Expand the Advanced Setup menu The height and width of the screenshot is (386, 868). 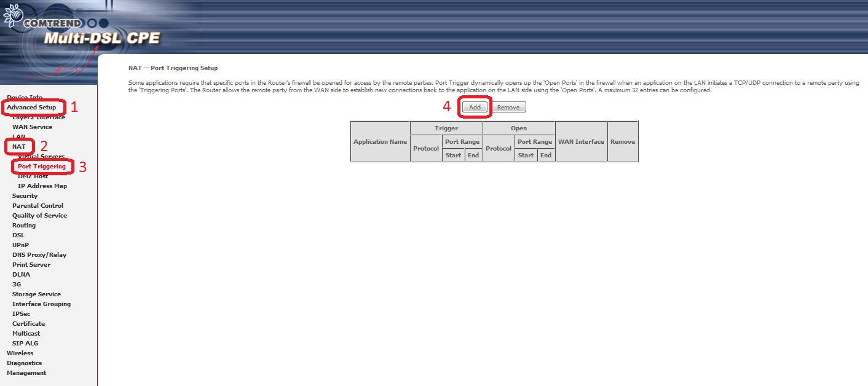click(x=31, y=108)
